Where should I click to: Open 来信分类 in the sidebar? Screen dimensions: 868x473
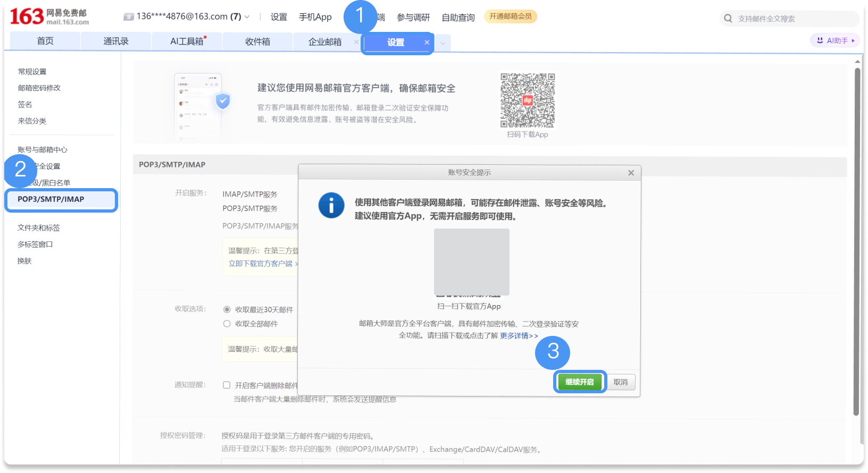(x=32, y=121)
